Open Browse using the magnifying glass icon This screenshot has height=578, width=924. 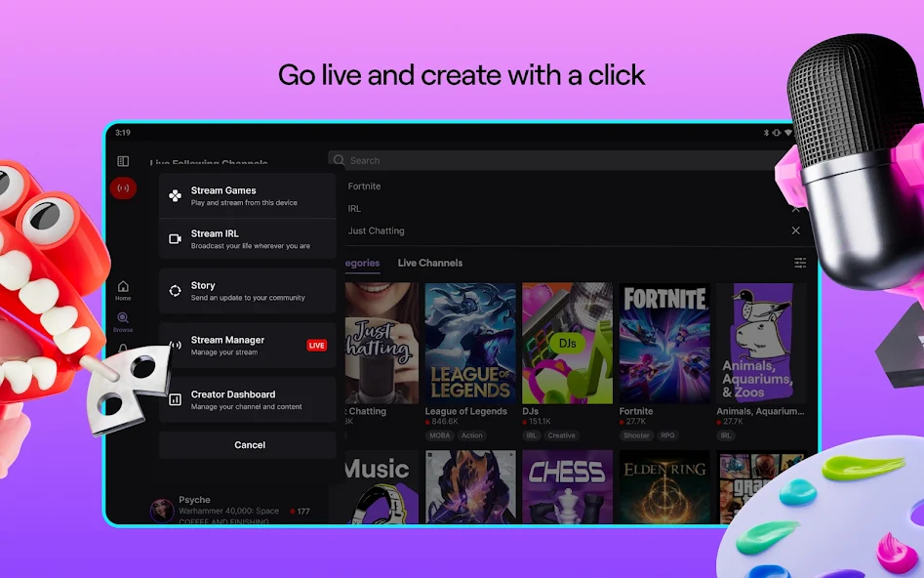click(x=122, y=316)
